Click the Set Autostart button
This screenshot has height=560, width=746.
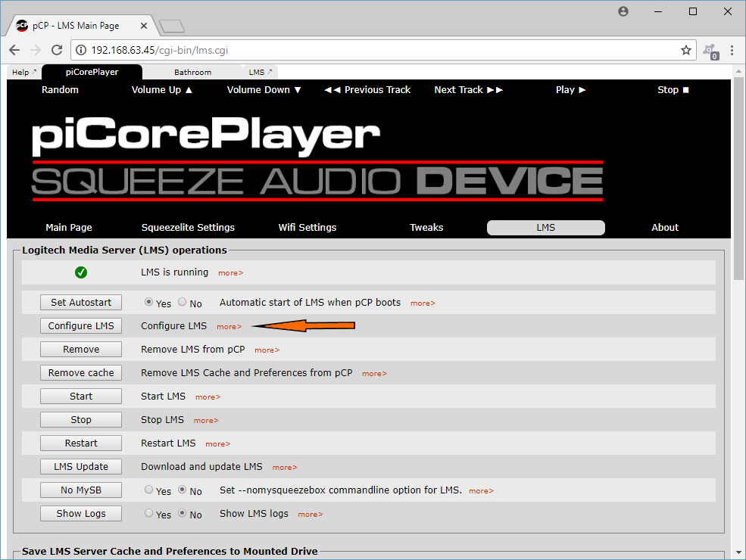click(x=81, y=303)
